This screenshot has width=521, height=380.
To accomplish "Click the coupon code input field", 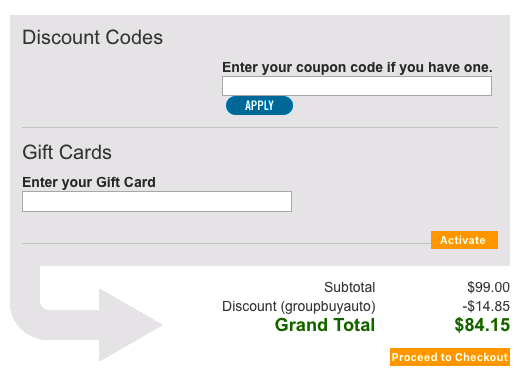I will click(x=357, y=86).
